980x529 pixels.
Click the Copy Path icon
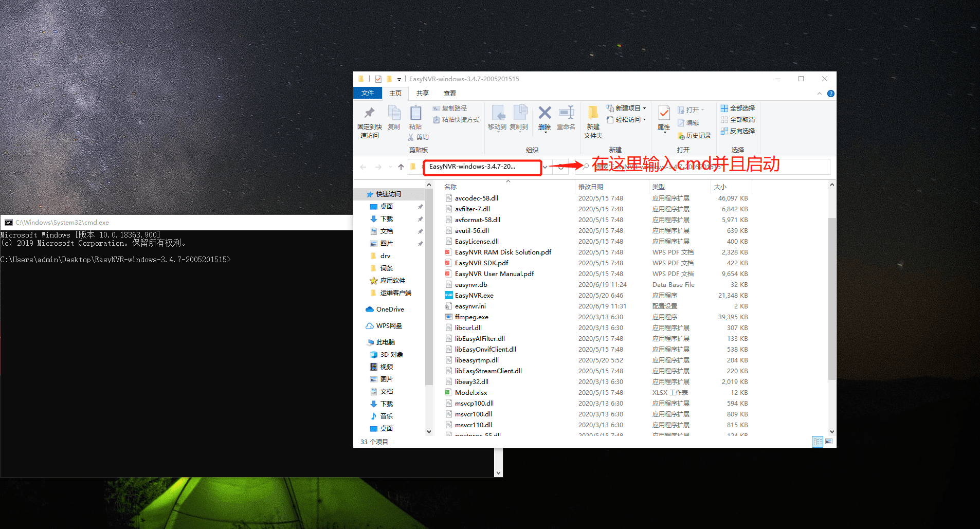tap(437, 108)
